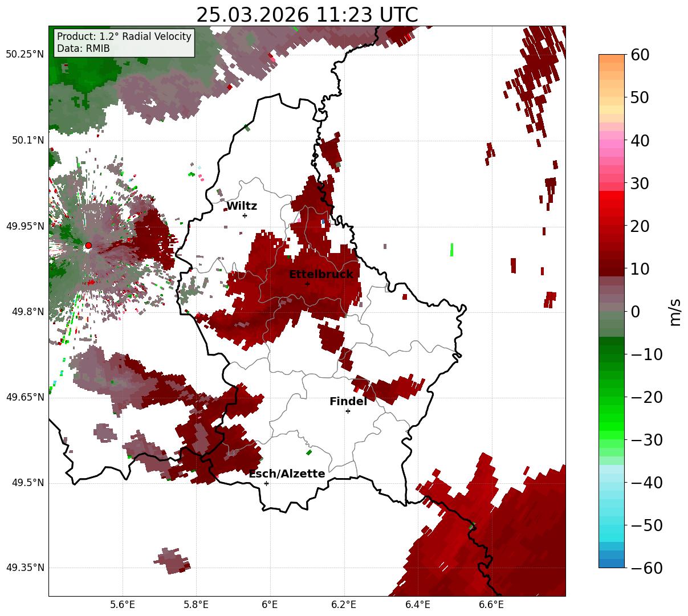This screenshot has height=616, width=688.
Task: Click the 'Data: RMIB' label
Action: 83,48
